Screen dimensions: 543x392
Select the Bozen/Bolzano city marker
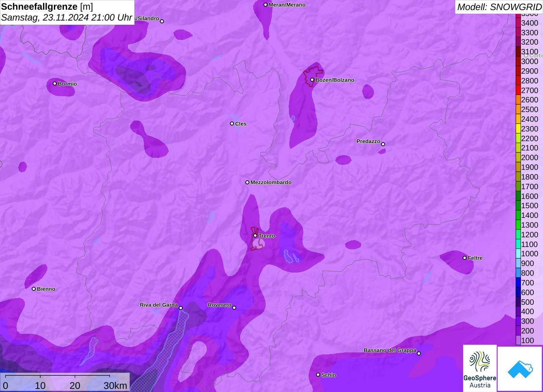point(312,80)
